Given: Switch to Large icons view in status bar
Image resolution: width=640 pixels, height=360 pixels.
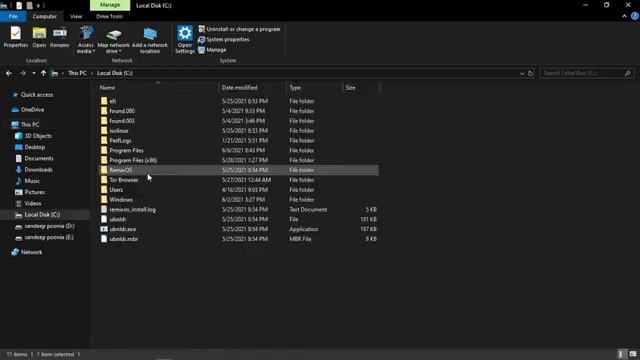Looking at the screenshot, I should pos(633,354).
